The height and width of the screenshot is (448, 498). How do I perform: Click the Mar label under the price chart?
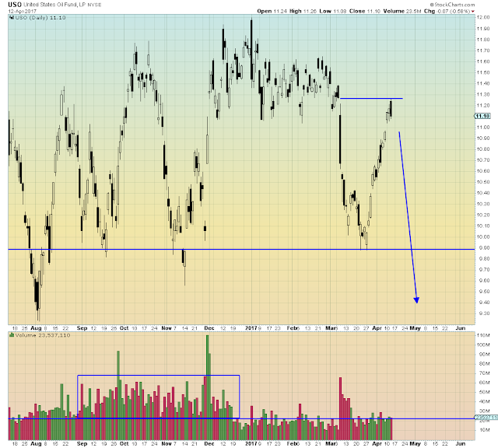click(x=331, y=328)
